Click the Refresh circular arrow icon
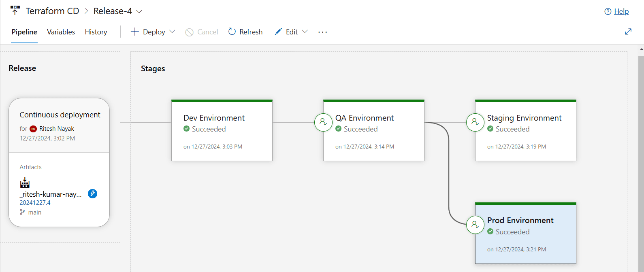The width and height of the screenshot is (644, 272). tap(232, 32)
